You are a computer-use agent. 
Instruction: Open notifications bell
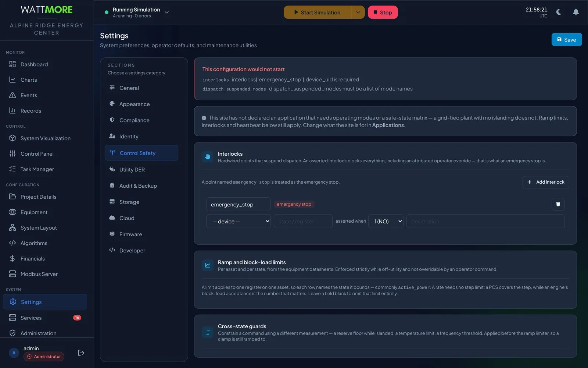pos(576,12)
